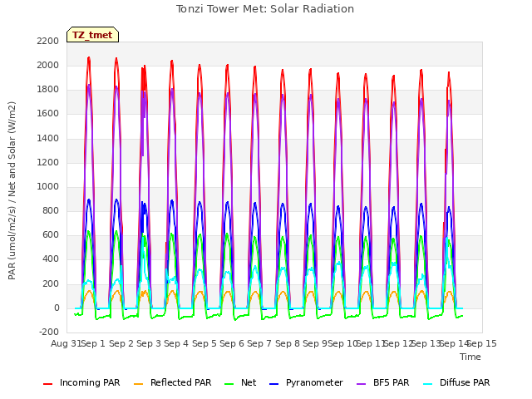Click the Sep 2 x-axis date label
The height and width of the screenshot is (399, 532).
121,343
